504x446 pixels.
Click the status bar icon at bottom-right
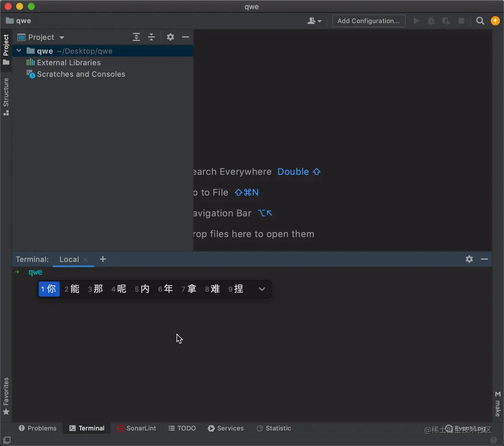(494, 440)
